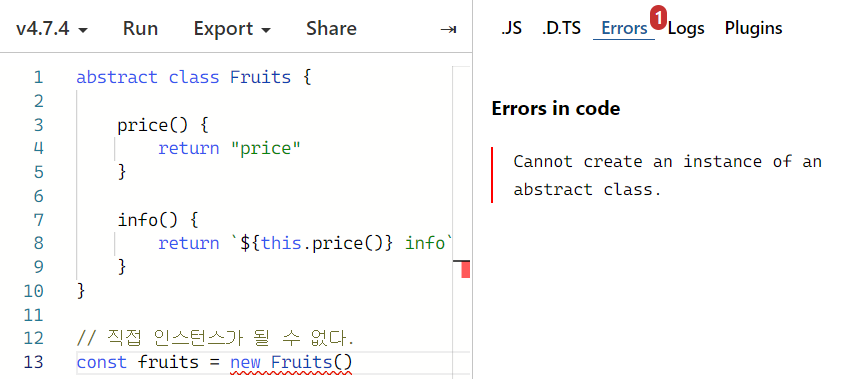Click the 'const fruits' variable declaration
This screenshot has height=379, width=852.
(137, 362)
